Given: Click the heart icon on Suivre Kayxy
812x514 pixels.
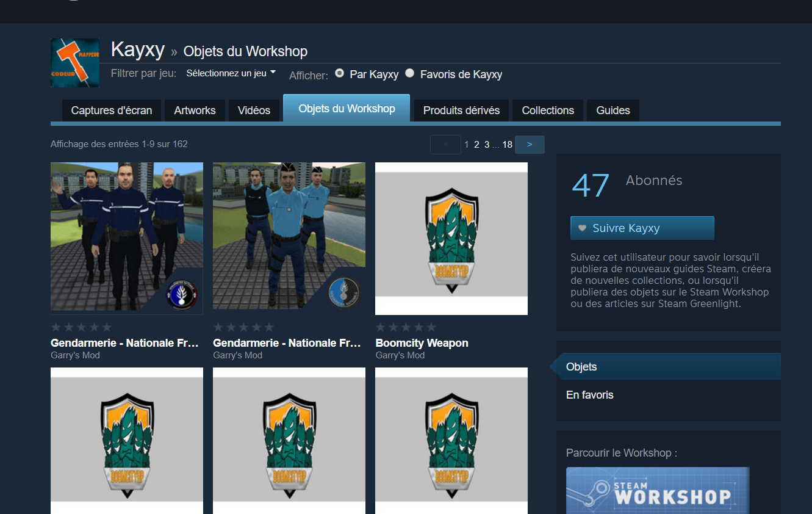Looking at the screenshot, I should click(581, 228).
